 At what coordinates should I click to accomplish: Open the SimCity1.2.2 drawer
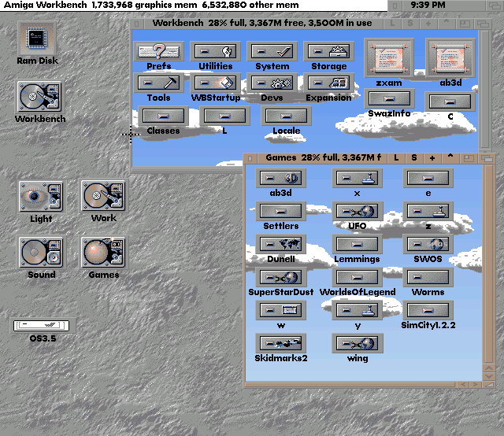[428, 310]
